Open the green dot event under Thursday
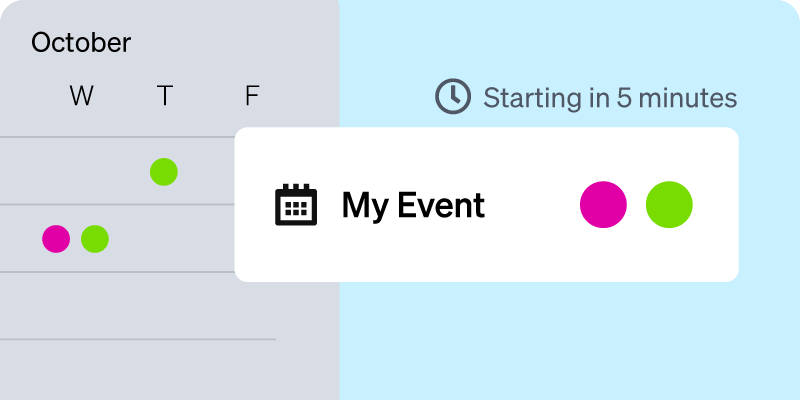 point(164,172)
